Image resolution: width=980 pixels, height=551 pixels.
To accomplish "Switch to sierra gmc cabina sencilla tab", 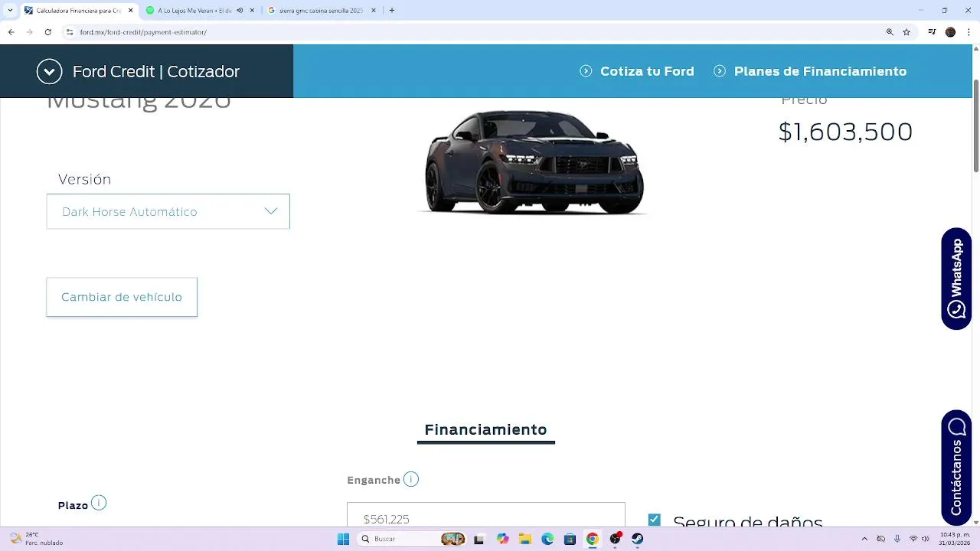I will (x=320, y=11).
